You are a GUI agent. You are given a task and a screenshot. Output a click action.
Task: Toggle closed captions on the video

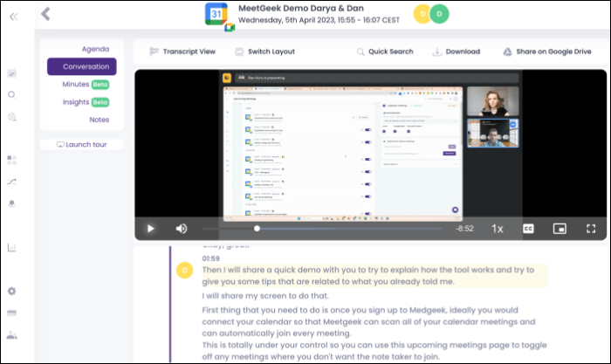coord(528,229)
